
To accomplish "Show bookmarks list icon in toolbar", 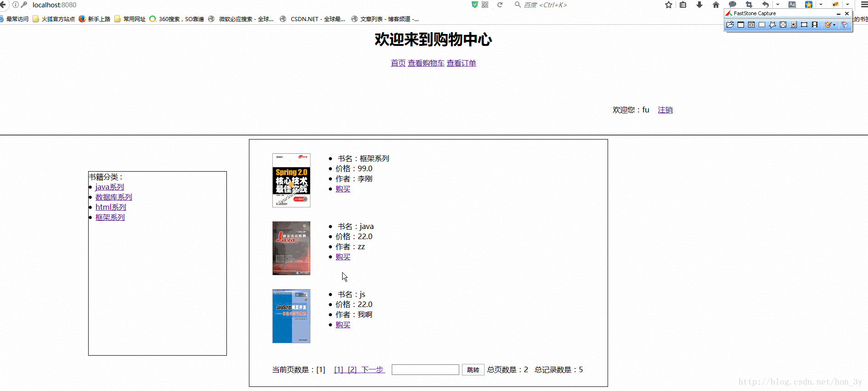I will pyautogui.click(x=683, y=5).
